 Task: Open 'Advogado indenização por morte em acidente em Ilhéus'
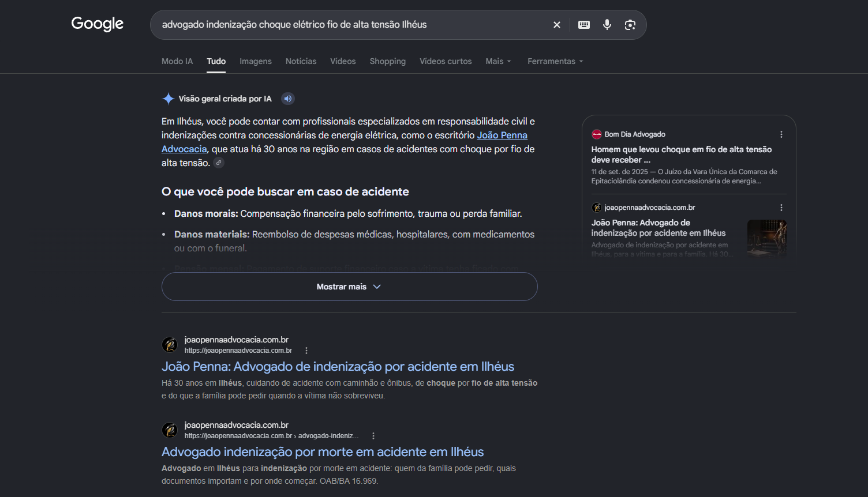(323, 452)
